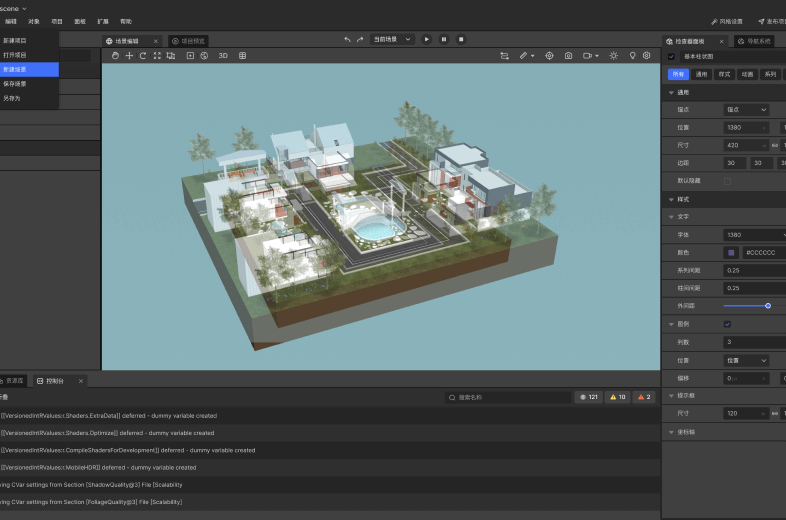786x520 pixels.
Task: Open viewport settings gear icon
Action: coord(646,56)
